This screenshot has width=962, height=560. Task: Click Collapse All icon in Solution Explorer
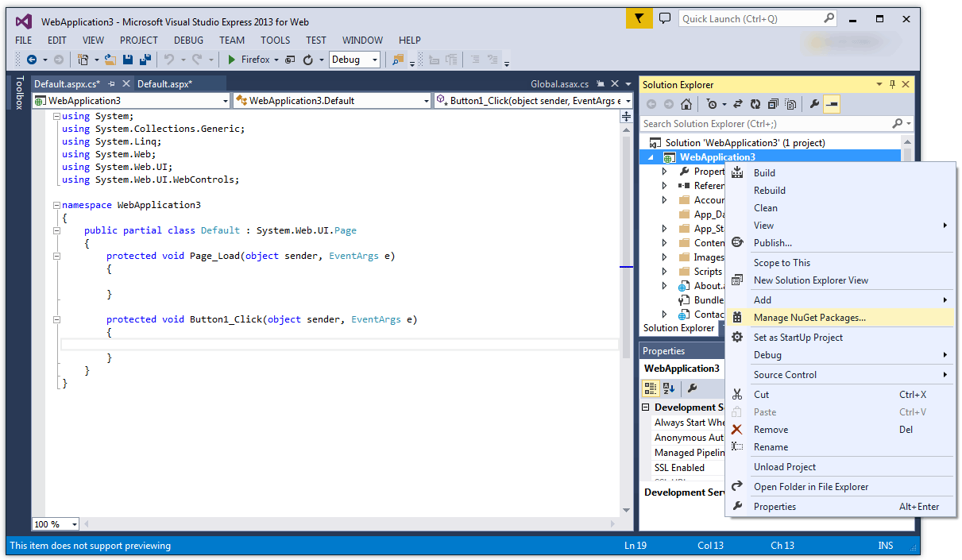[772, 104]
